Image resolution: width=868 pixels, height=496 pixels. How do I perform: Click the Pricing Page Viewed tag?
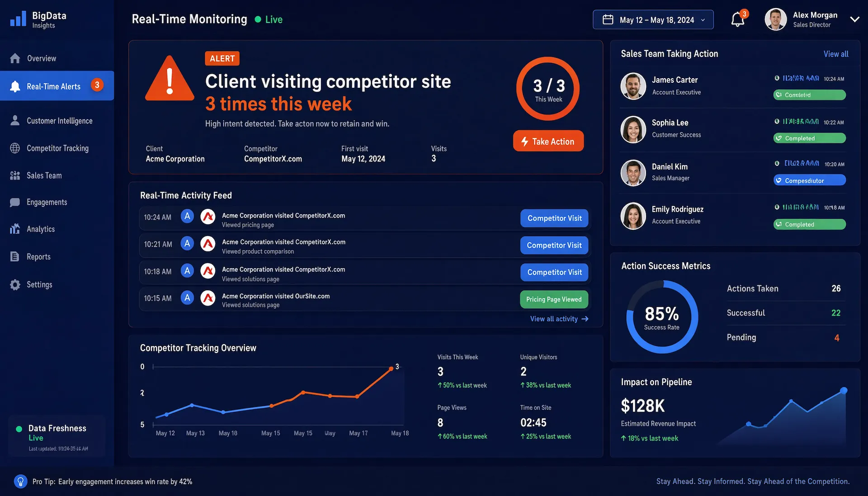[x=554, y=299]
